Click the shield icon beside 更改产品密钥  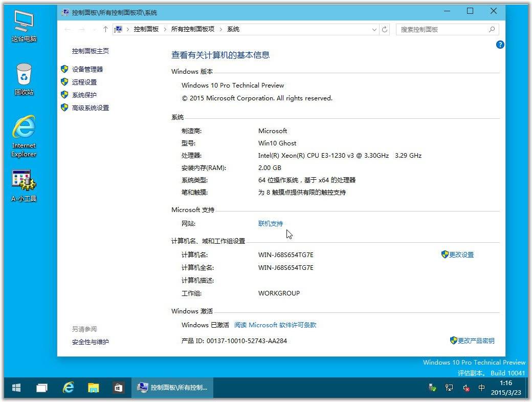click(x=454, y=340)
